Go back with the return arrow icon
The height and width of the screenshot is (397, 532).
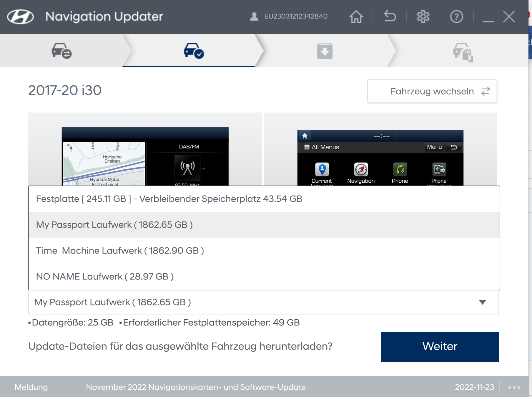[390, 16]
